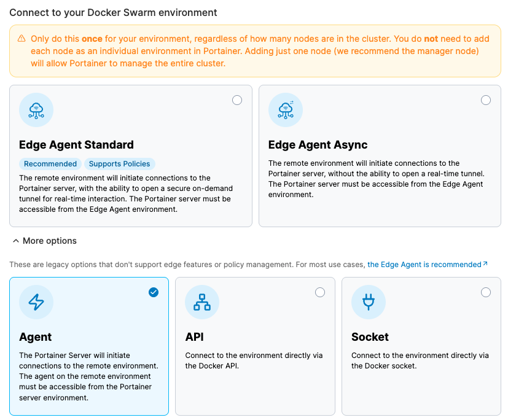Click the API network diagram icon
The image size is (508, 420).
pos(202,302)
